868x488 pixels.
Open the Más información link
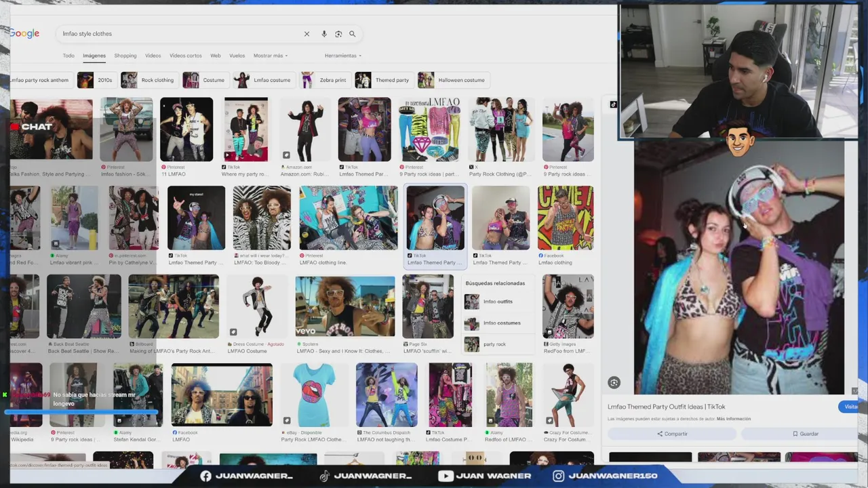click(x=734, y=419)
